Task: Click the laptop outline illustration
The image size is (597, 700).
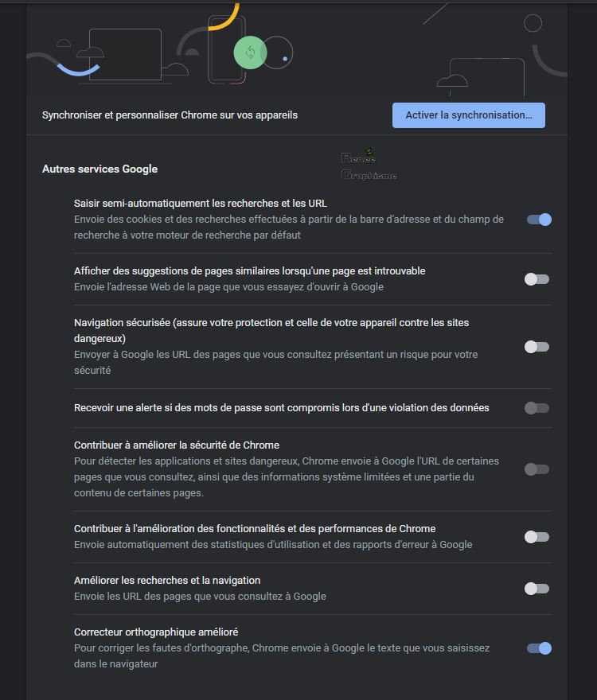Action: coord(125,54)
